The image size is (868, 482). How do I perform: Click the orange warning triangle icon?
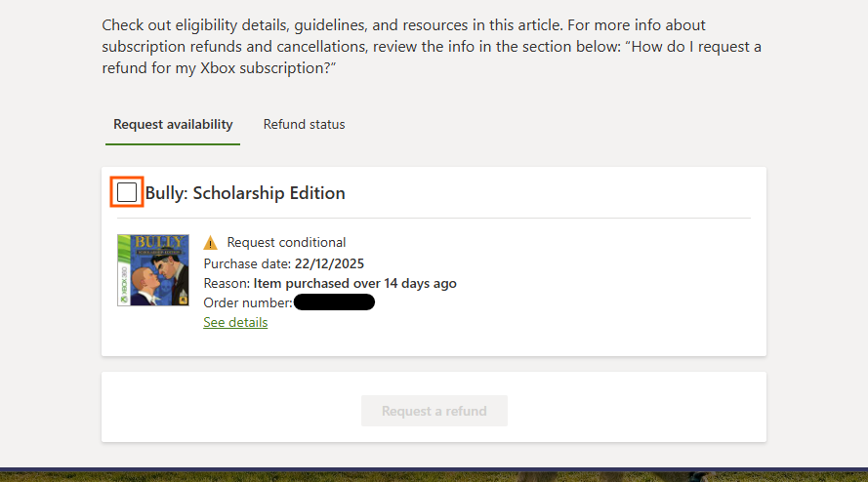coord(211,243)
